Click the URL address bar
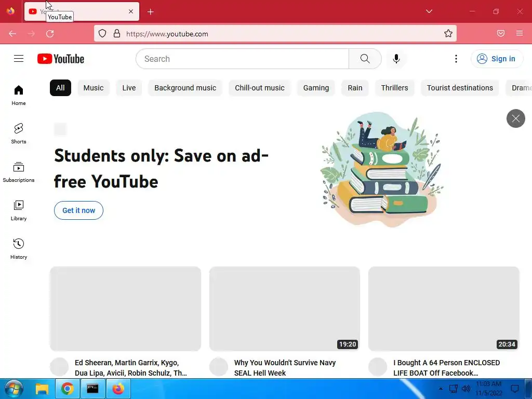This screenshot has width=532, height=399. tap(275, 34)
